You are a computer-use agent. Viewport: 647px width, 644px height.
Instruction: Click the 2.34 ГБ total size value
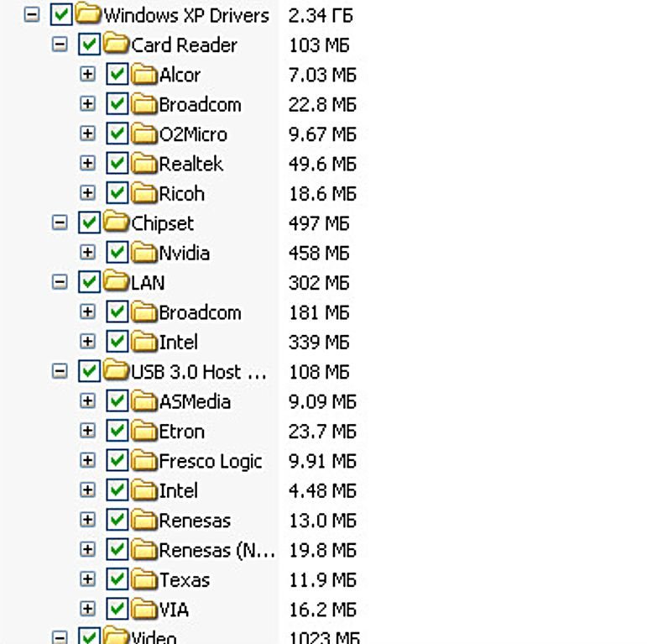pyautogui.click(x=321, y=15)
